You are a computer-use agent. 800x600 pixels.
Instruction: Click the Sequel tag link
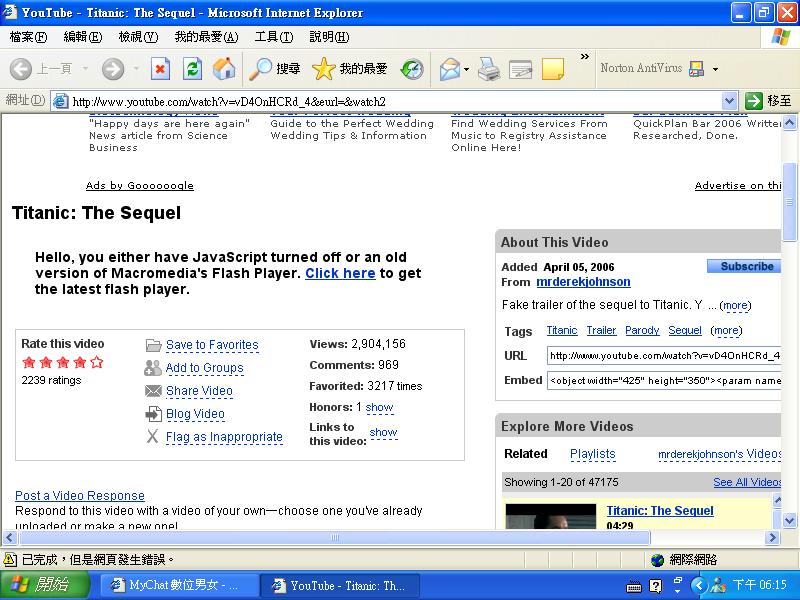[x=685, y=331]
